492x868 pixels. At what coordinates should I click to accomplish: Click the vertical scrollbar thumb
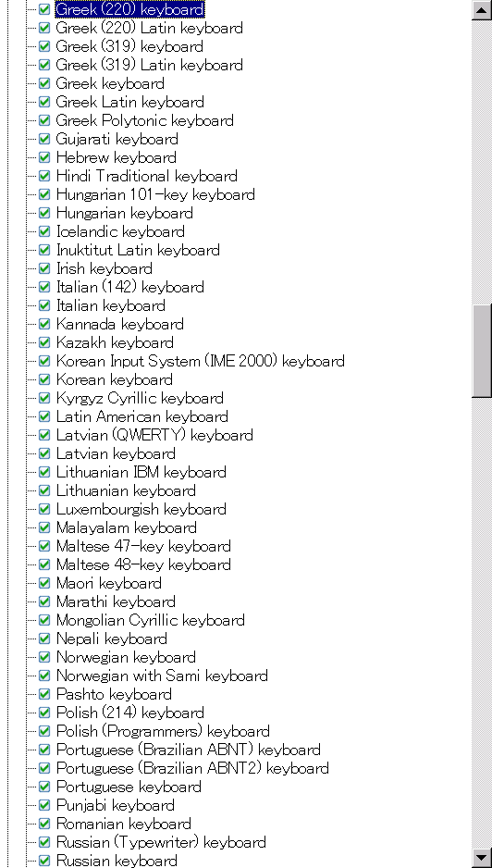tap(482, 351)
